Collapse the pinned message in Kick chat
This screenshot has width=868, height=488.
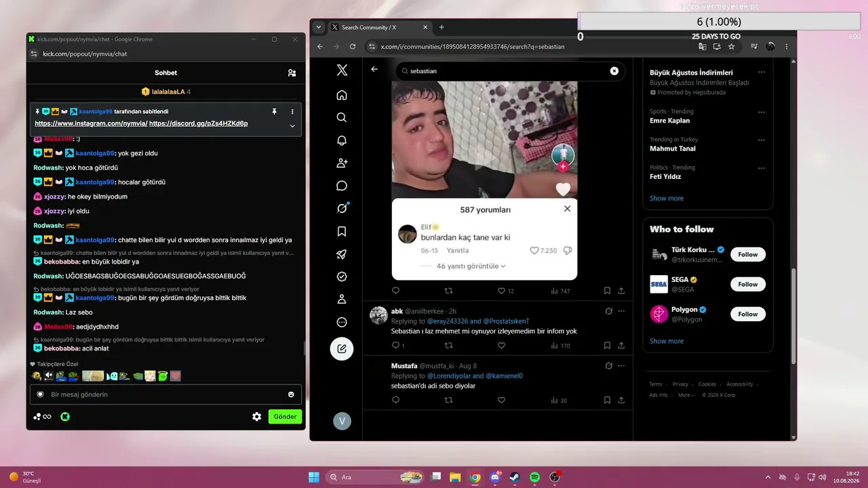pyautogui.click(x=292, y=125)
